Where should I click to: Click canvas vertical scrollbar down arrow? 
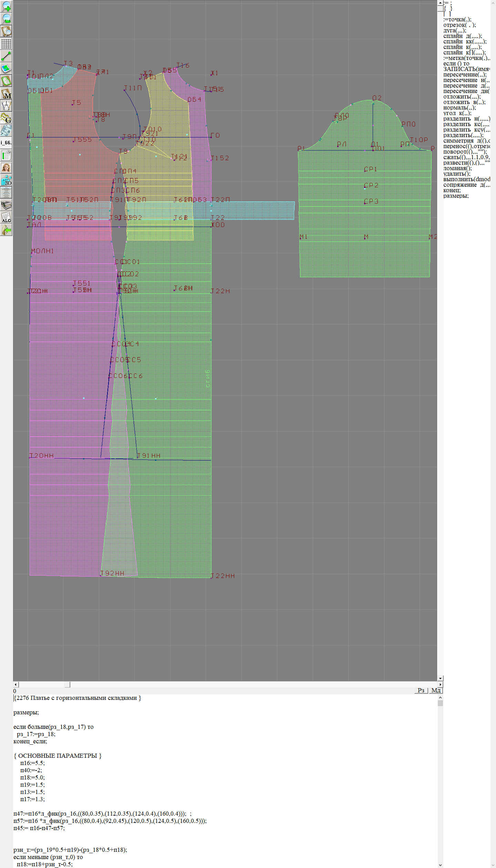coord(440,678)
